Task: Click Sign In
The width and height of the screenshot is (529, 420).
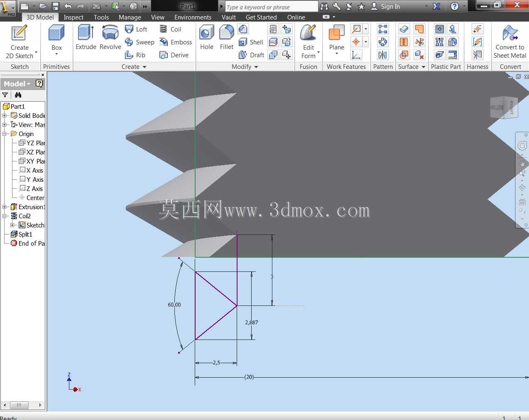Action: 385,6
